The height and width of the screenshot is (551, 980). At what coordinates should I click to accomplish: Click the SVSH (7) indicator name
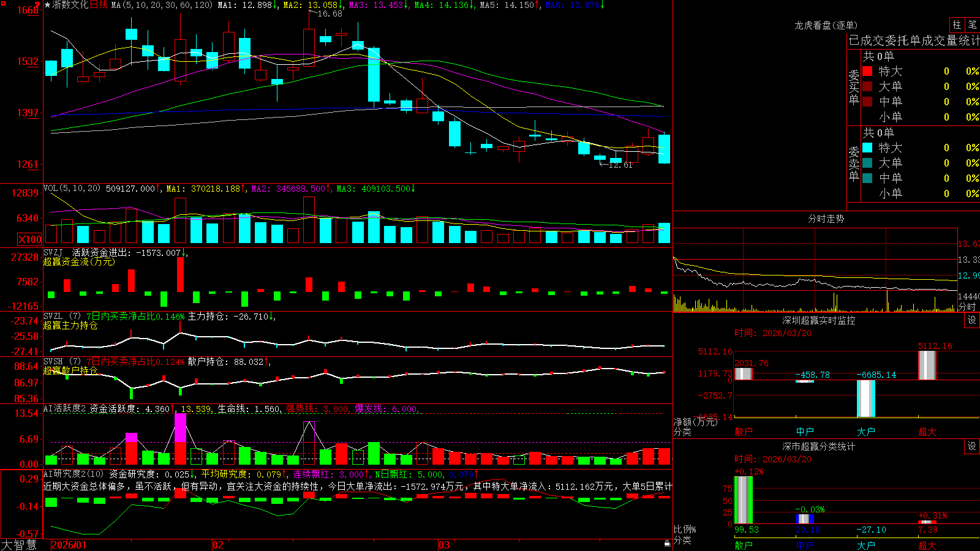click(62, 361)
